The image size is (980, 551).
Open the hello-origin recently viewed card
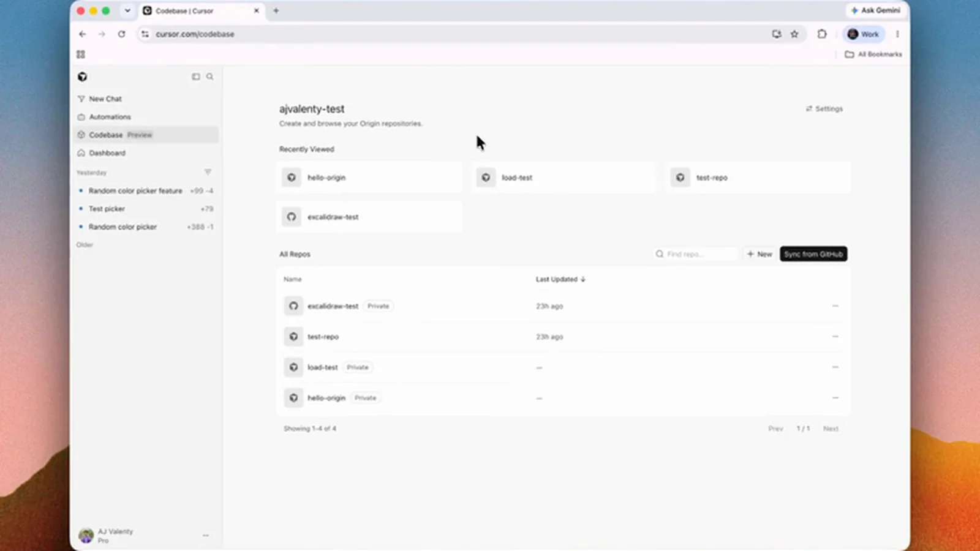pyautogui.click(x=369, y=178)
